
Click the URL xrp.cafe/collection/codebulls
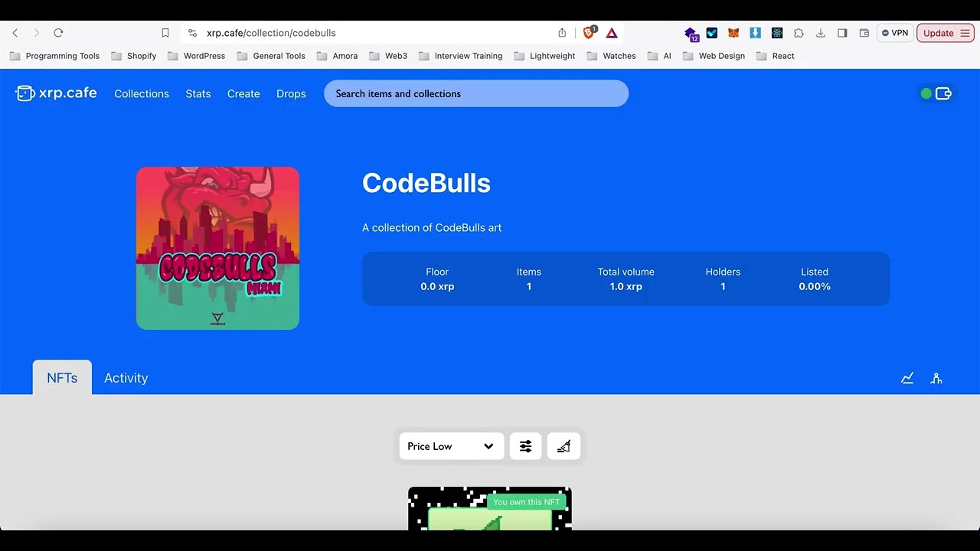[x=271, y=33]
